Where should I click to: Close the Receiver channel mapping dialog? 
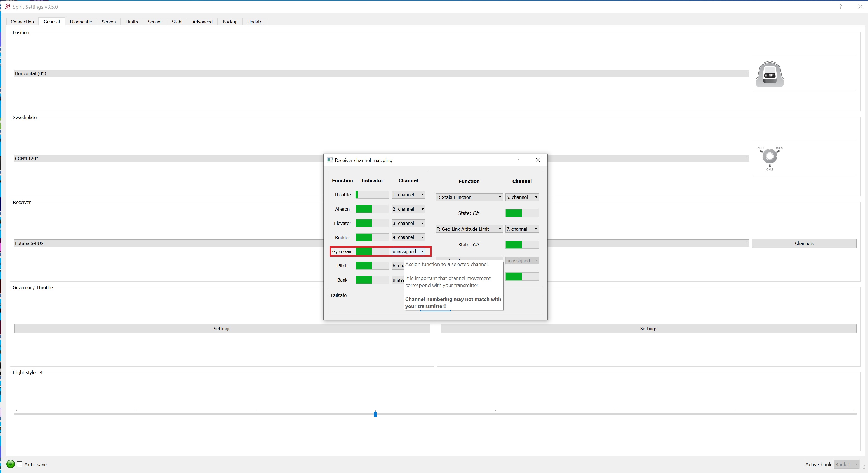click(x=537, y=160)
